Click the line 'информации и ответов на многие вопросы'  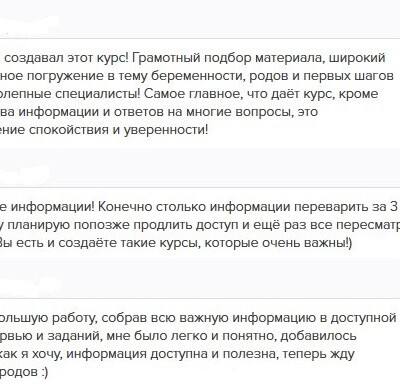[x=159, y=112]
